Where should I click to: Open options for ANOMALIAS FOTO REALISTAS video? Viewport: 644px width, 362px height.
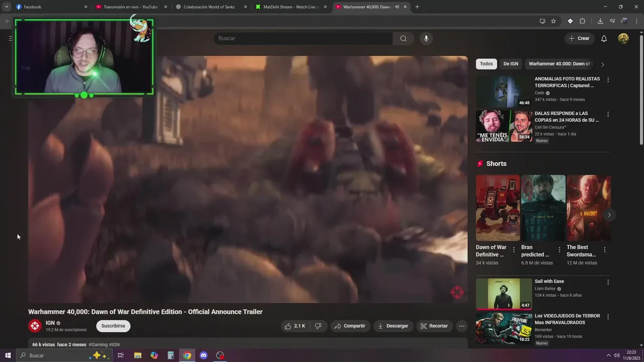[608, 80]
